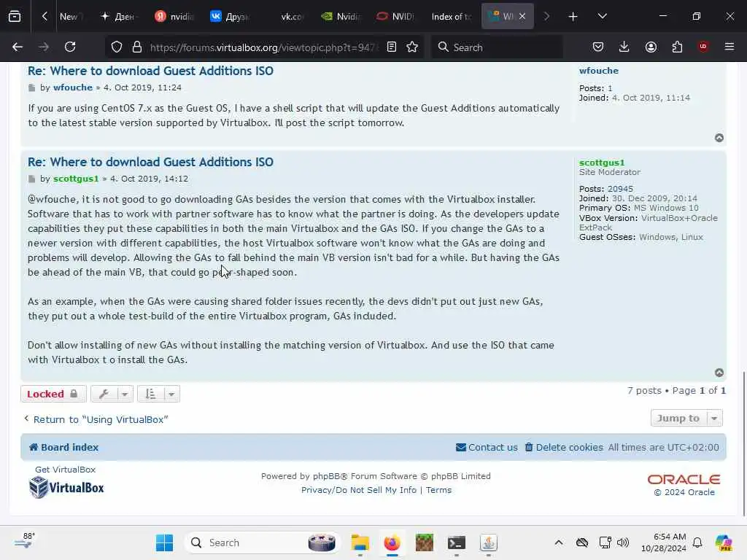The width and height of the screenshot is (747, 560).
Task: Open wfouche's post title link
Action: [150, 71]
